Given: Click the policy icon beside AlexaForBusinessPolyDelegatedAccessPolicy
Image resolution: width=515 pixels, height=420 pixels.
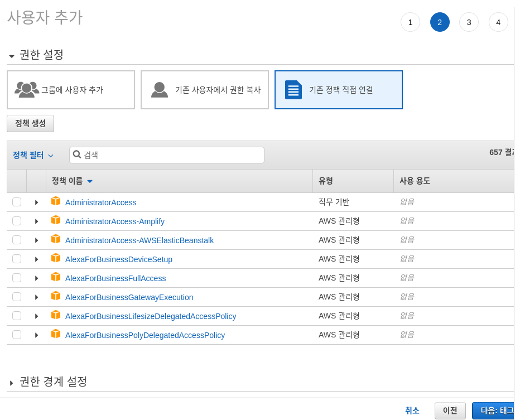Looking at the screenshot, I should click(56, 334).
